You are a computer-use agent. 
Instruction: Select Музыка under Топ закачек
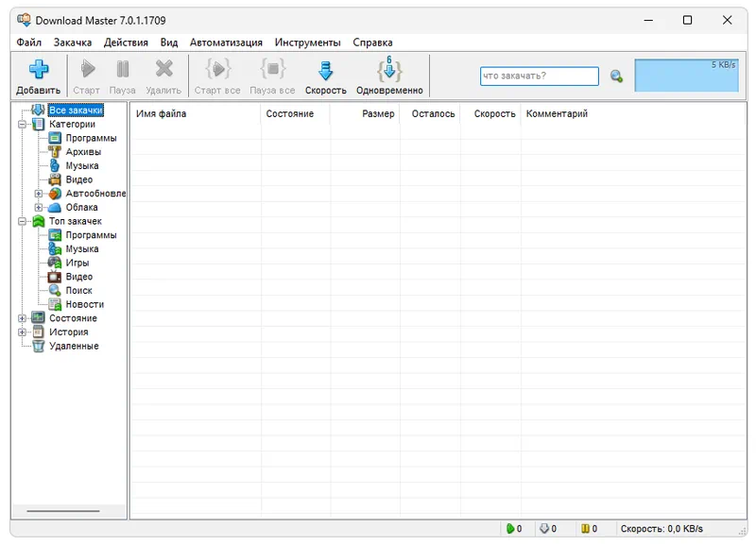tap(82, 249)
